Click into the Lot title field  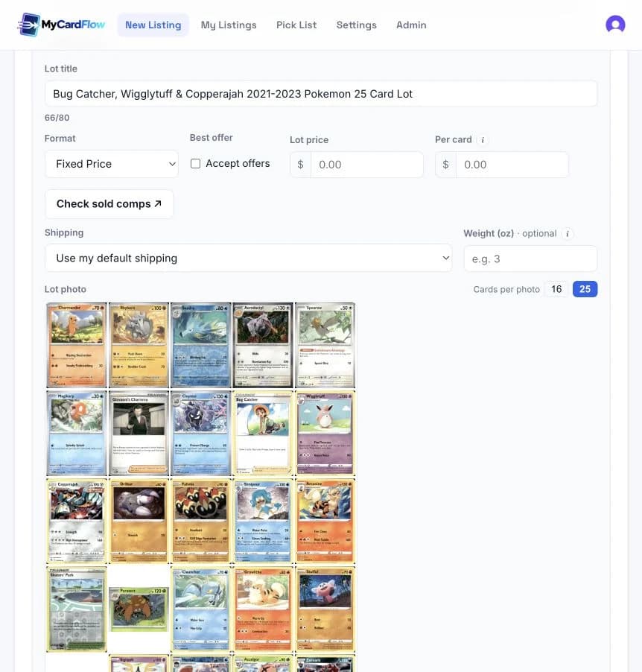pos(320,94)
